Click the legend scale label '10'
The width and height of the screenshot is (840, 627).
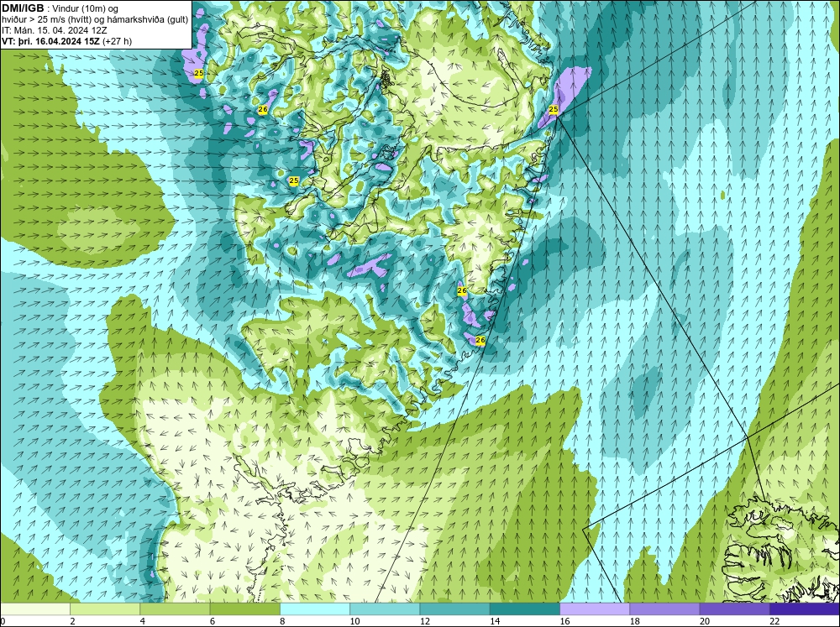[354, 621]
